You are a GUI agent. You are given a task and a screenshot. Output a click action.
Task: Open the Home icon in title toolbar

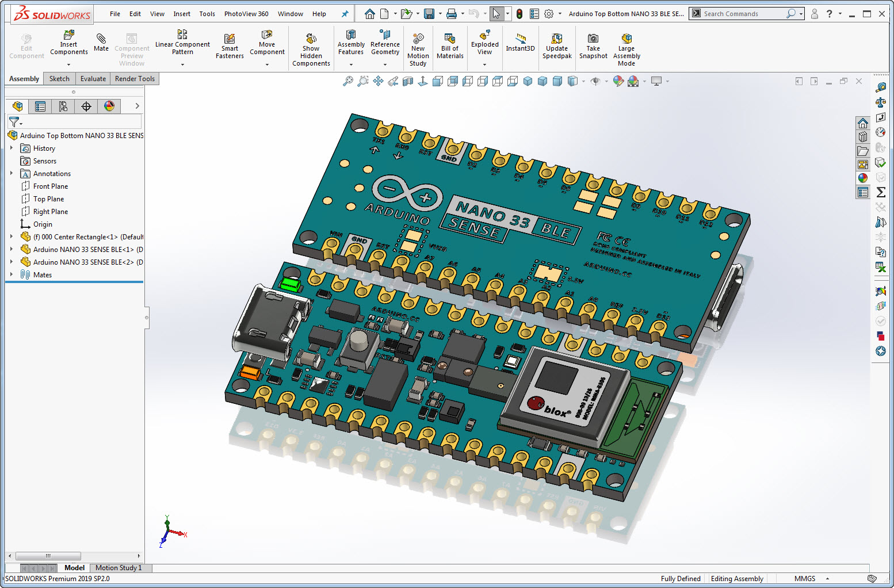[x=370, y=14]
